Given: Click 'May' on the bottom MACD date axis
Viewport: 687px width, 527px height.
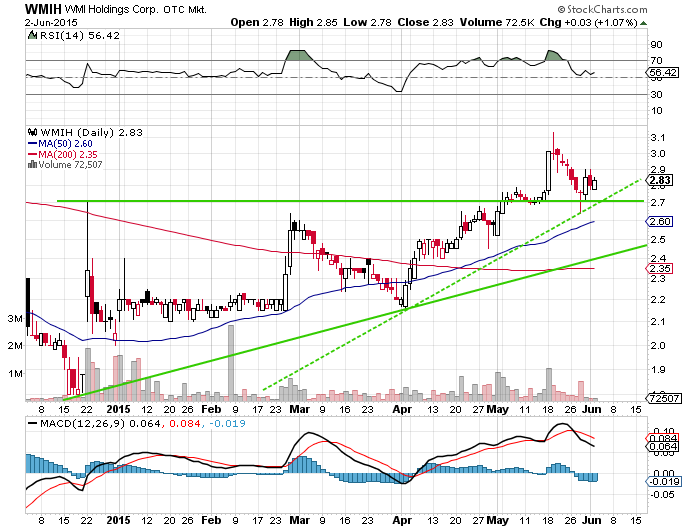Looking at the screenshot, I should [498, 520].
